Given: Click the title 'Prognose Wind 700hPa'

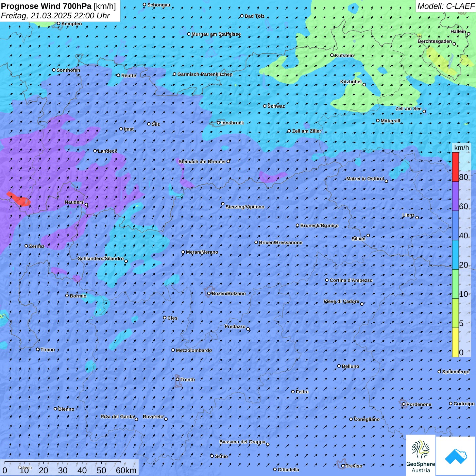Looking at the screenshot, I should (x=46, y=6).
